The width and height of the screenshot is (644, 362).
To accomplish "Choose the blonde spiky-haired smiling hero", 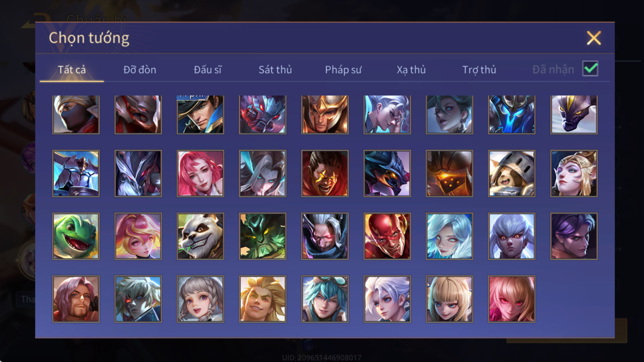I will point(262,299).
